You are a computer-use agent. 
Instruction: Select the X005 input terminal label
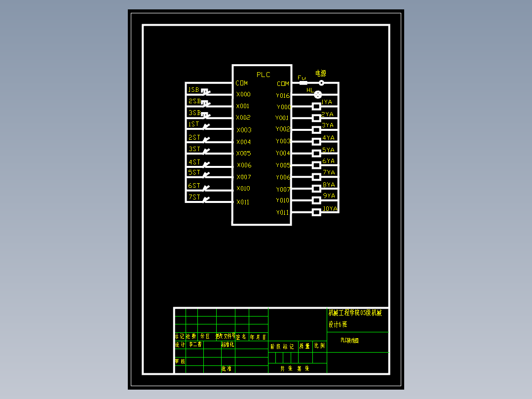[244, 154]
